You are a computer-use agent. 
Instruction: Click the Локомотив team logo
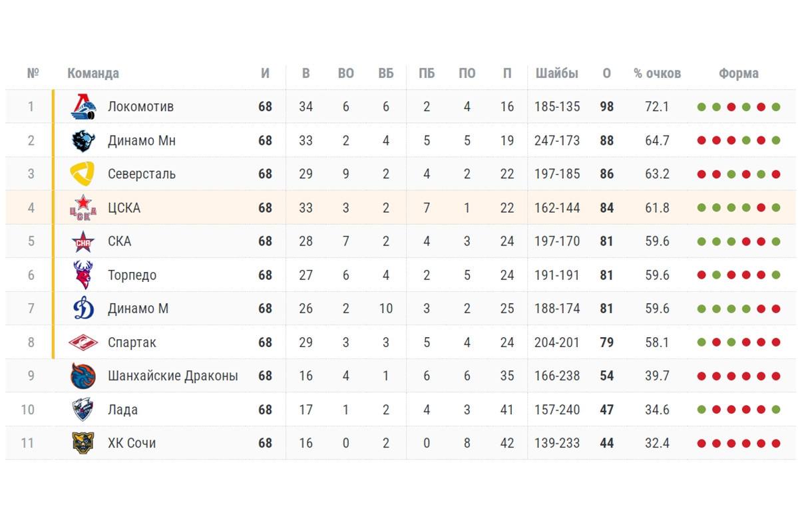(x=83, y=107)
